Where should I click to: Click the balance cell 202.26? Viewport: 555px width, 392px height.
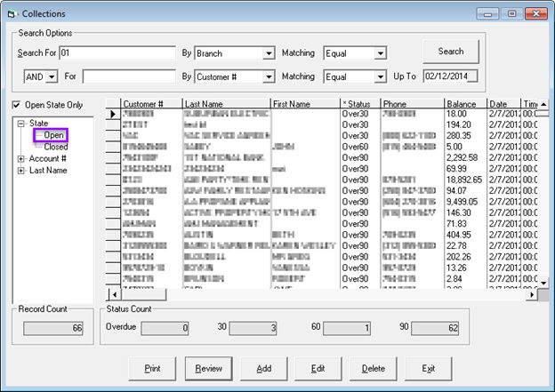tap(465, 257)
